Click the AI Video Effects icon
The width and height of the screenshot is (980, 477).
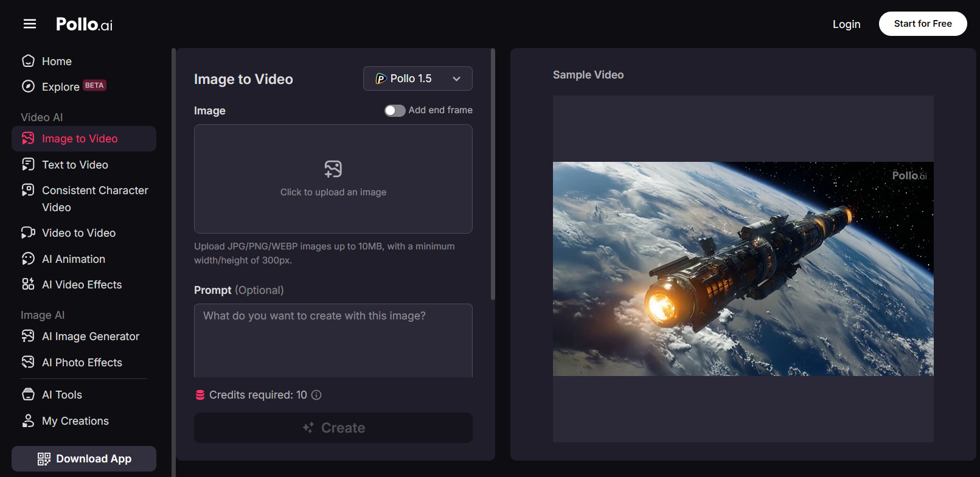click(28, 284)
